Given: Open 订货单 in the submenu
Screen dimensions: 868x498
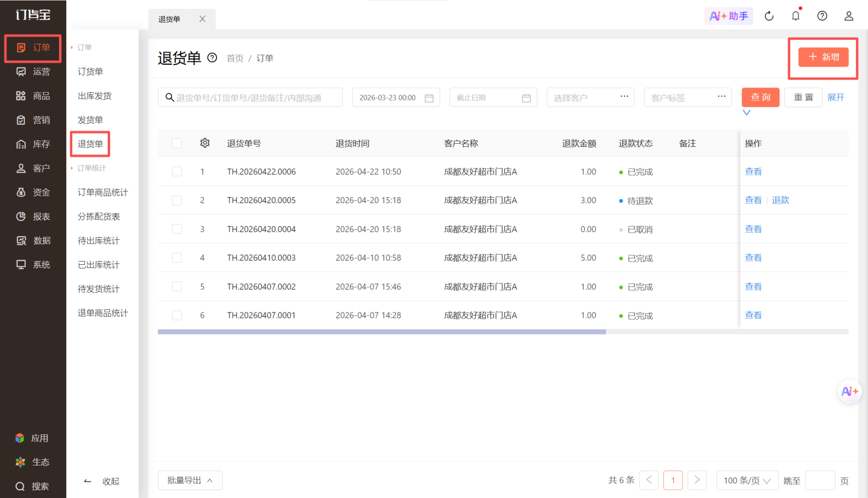Looking at the screenshot, I should coord(90,71).
